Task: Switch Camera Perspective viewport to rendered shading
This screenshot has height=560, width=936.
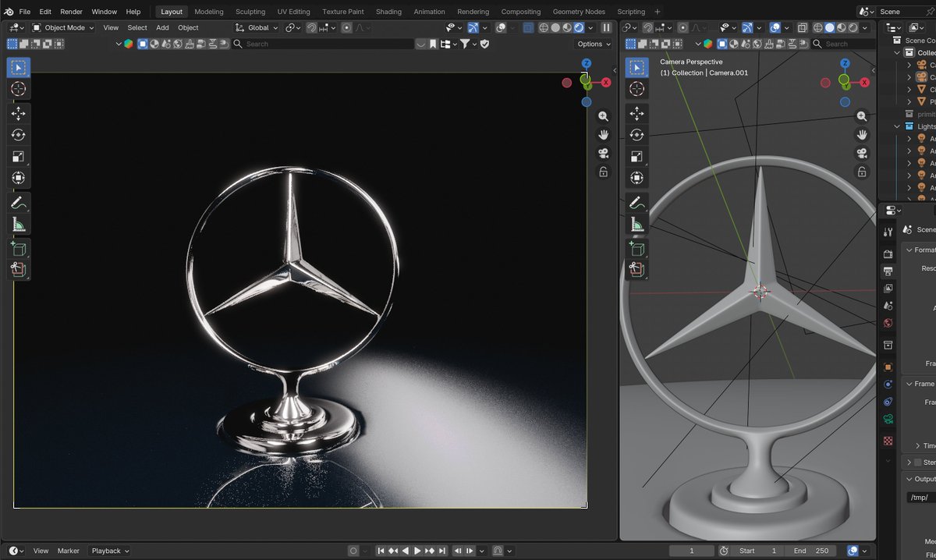Action: 853,27
